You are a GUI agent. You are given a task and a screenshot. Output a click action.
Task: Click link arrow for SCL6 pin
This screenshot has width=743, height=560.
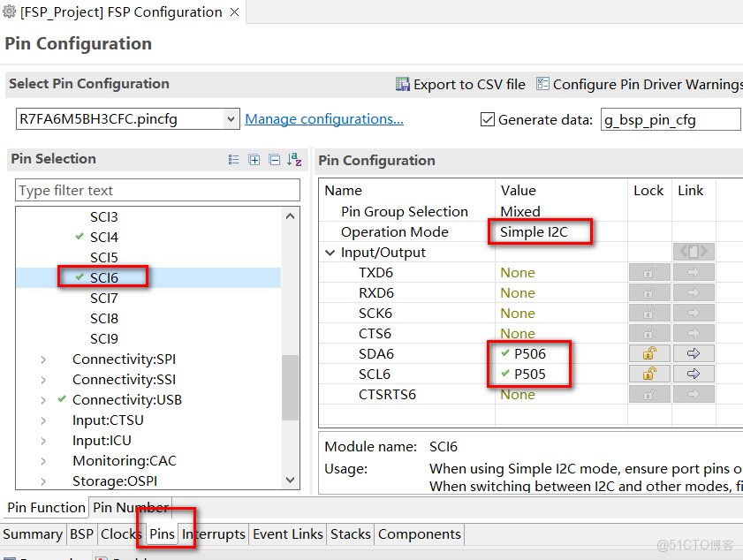694,374
